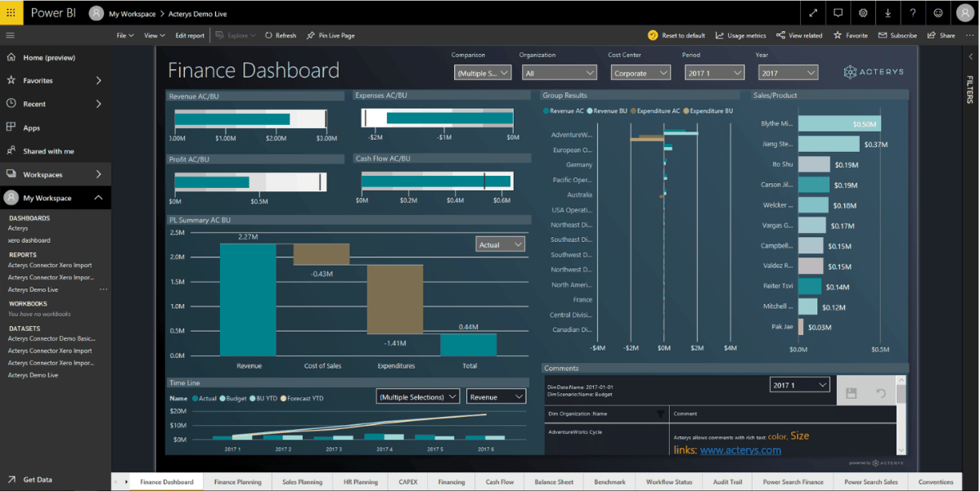Screen dimensions: 980x492
Task: Share the report
Action: pyautogui.click(x=942, y=36)
